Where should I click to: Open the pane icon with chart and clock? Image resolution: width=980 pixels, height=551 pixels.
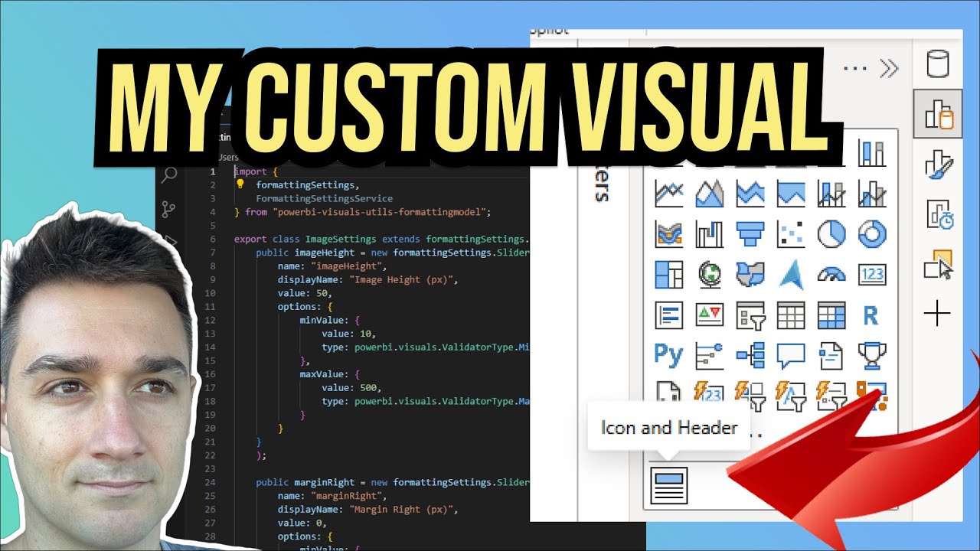(x=939, y=215)
